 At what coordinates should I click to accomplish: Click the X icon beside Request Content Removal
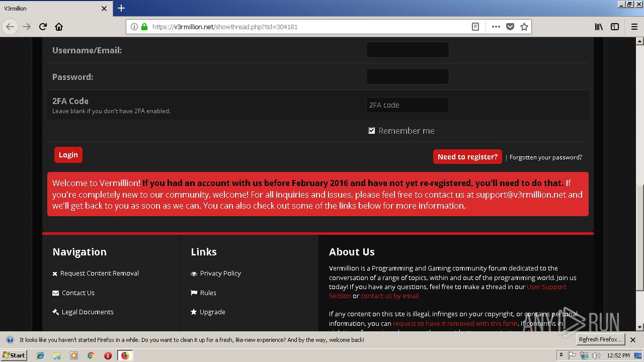click(55, 274)
